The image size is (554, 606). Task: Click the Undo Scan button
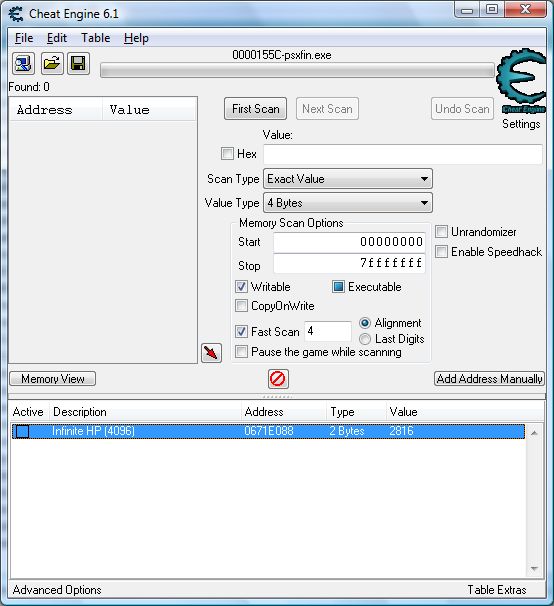[462, 109]
